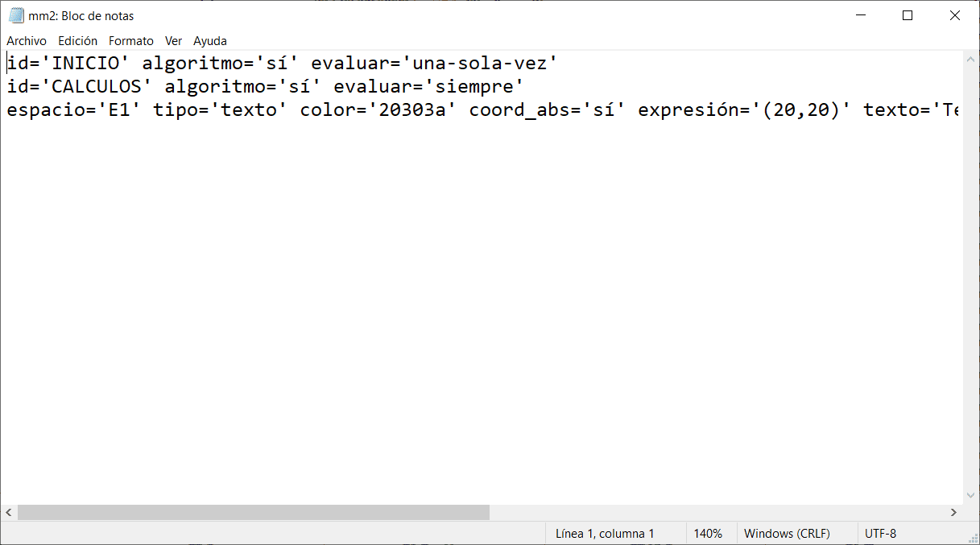Minimize the Bloc de notas window

tap(860, 15)
